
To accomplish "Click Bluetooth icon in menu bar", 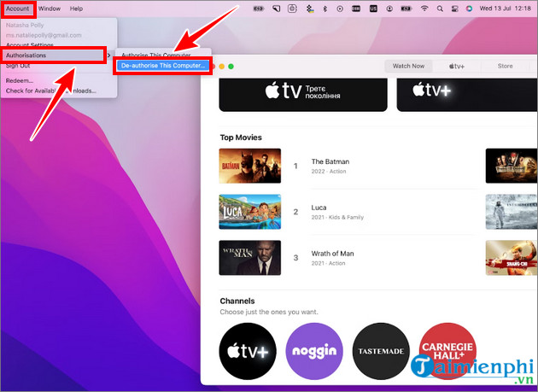I will 325,9.
